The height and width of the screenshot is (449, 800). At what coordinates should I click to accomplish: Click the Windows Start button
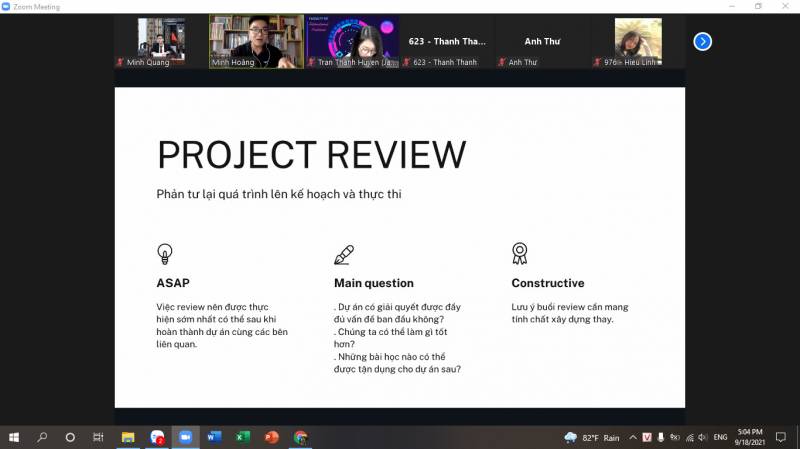14,437
